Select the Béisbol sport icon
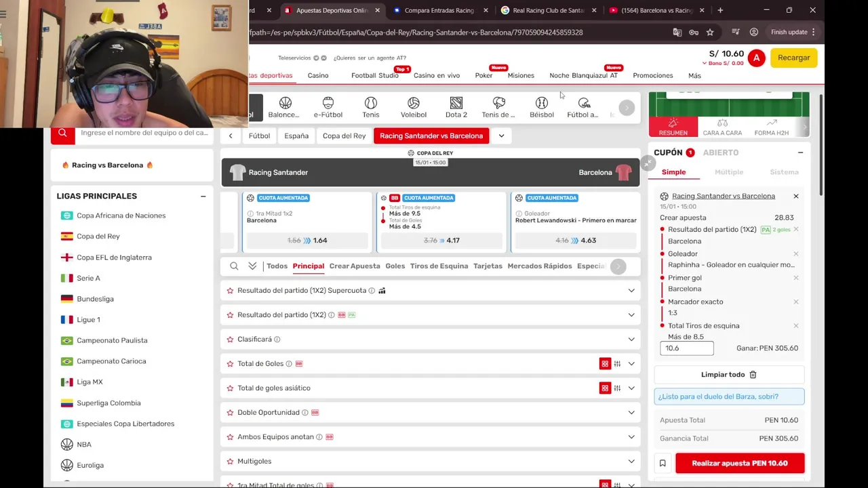Viewport: 868px width, 488px height. point(542,102)
